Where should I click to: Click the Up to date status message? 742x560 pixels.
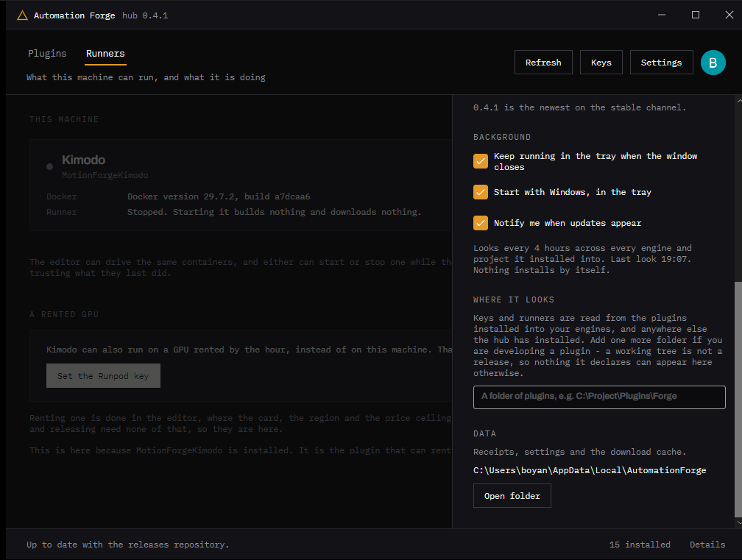(x=128, y=545)
